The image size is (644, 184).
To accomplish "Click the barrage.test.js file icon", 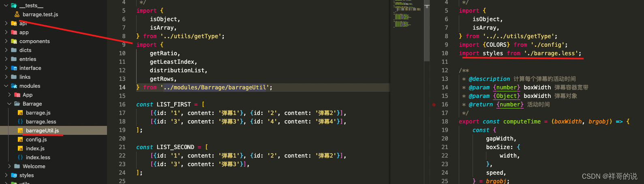I will pyautogui.click(x=17, y=15).
